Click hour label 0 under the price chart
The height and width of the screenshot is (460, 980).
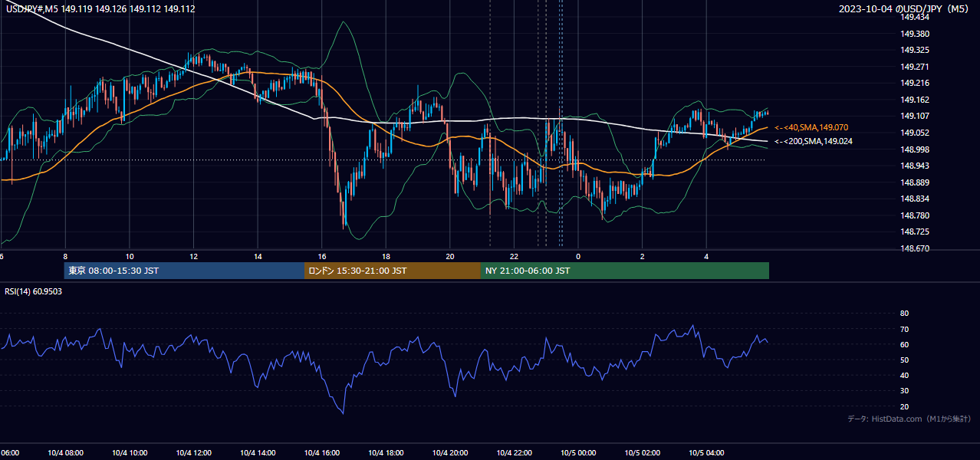(x=578, y=256)
